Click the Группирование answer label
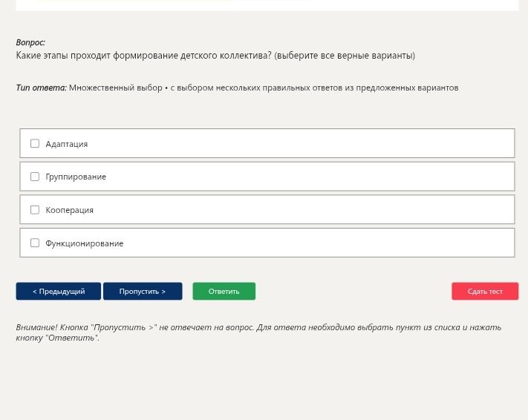This screenshot has height=420, width=528. (x=76, y=177)
